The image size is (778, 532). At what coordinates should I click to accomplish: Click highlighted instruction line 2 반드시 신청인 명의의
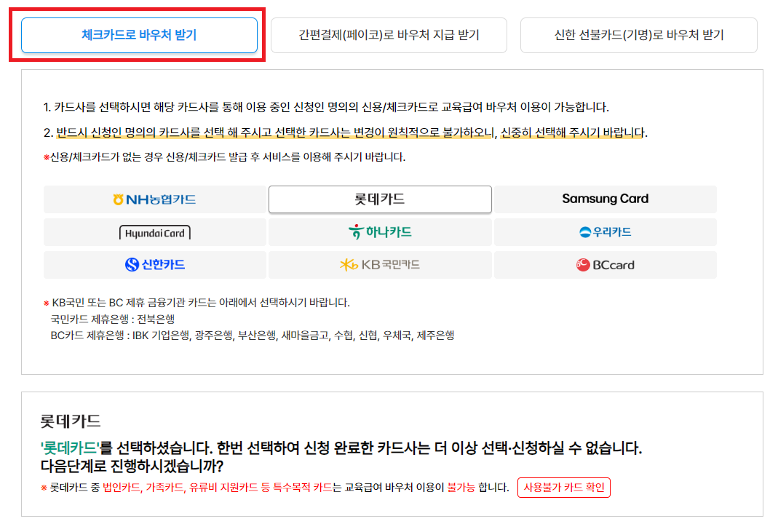tap(346, 132)
